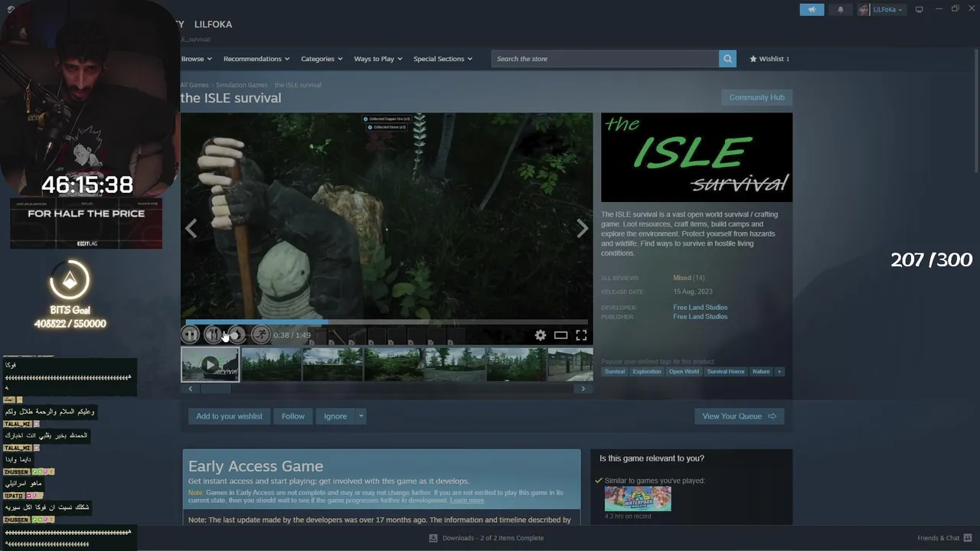Click the plus button to add a tag
The height and width of the screenshot is (551, 980).
(779, 372)
